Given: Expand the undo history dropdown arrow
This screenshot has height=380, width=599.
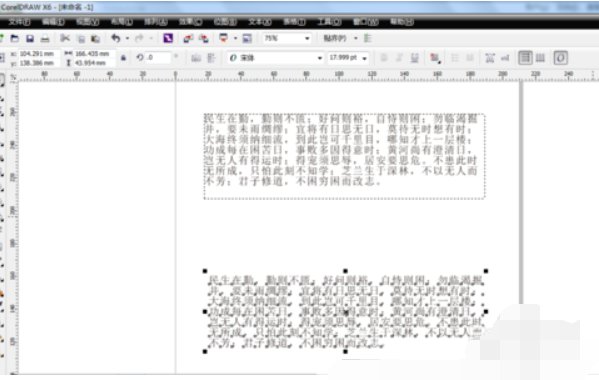Looking at the screenshot, I should pyautogui.click(x=127, y=38).
